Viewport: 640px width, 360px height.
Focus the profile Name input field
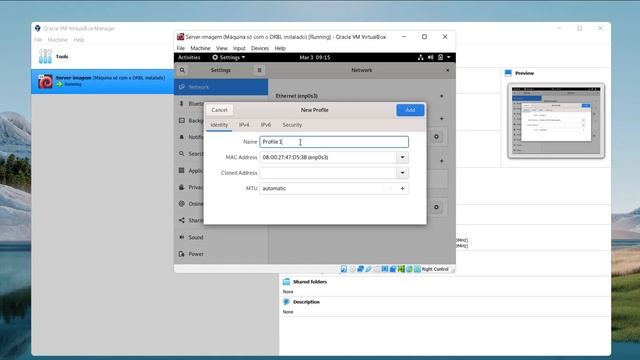334,142
